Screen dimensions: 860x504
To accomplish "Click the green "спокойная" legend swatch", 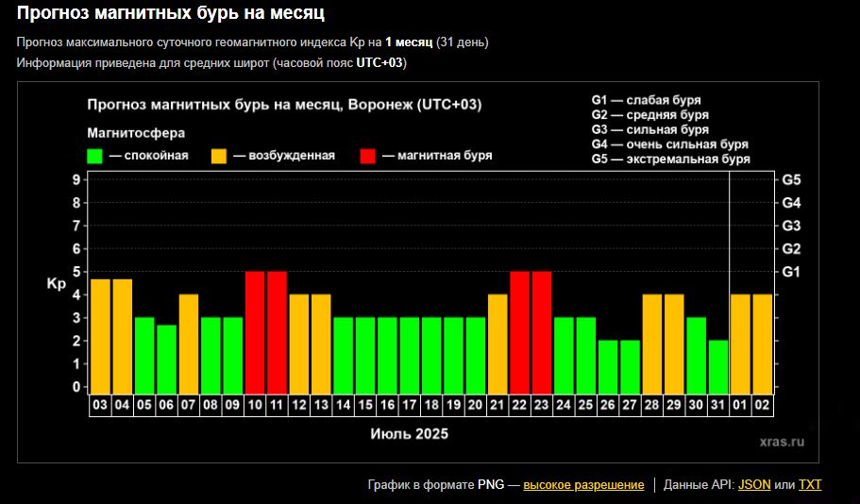I will [95, 156].
